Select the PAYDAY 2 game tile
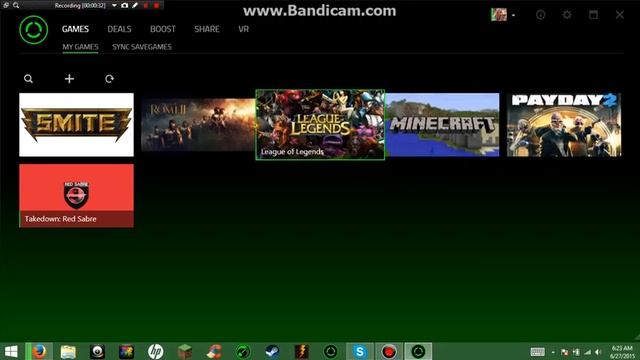This screenshot has width=640, height=360. 564,124
